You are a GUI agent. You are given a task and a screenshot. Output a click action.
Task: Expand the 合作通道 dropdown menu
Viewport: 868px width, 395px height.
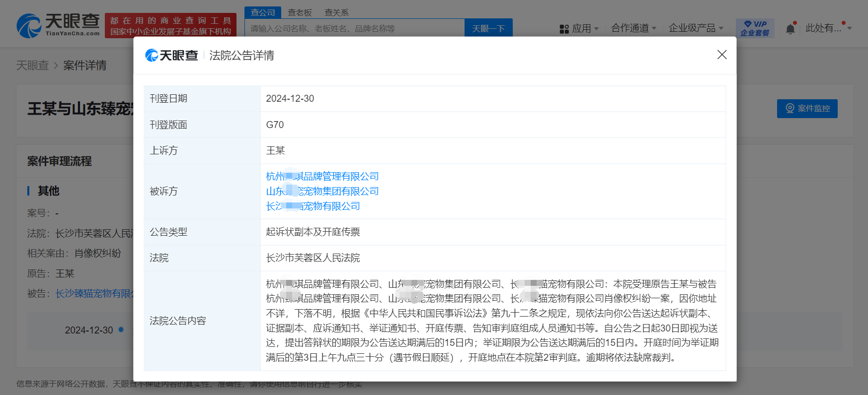tap(633, 28)
